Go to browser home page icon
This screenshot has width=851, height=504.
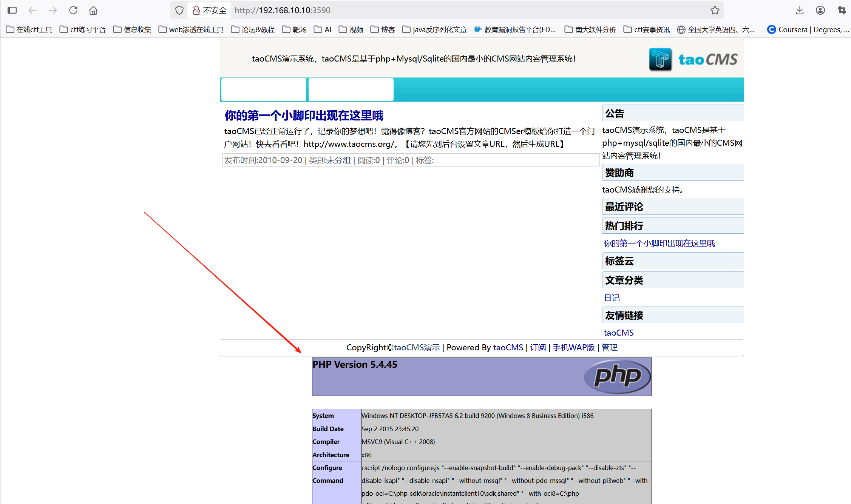pos(93,10)
